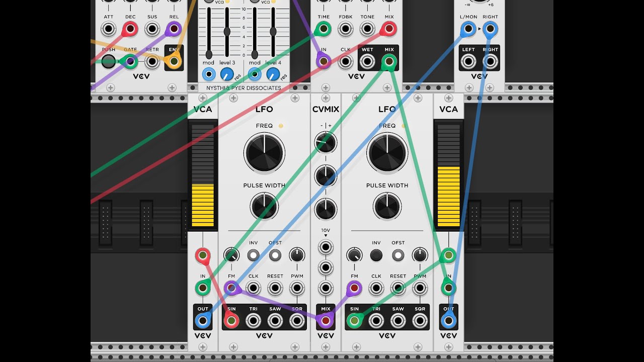Click the SUS input jack on ADSR

click(x=152, y=30)
